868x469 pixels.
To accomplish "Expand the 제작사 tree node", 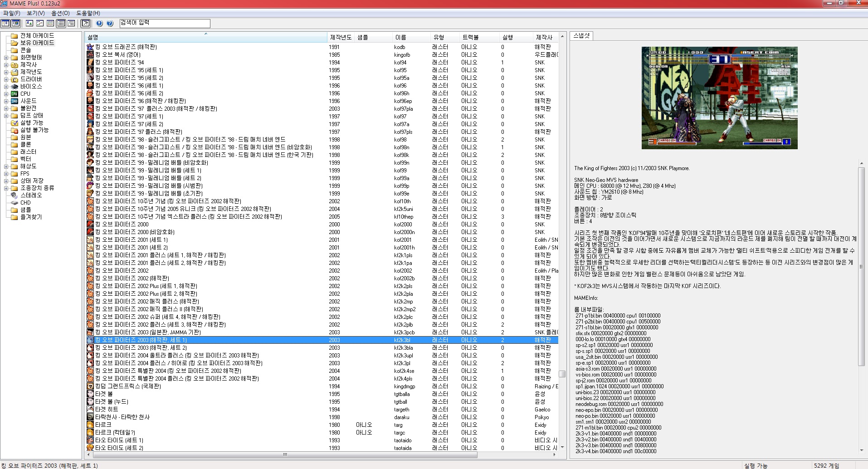I will pos(6,65).
